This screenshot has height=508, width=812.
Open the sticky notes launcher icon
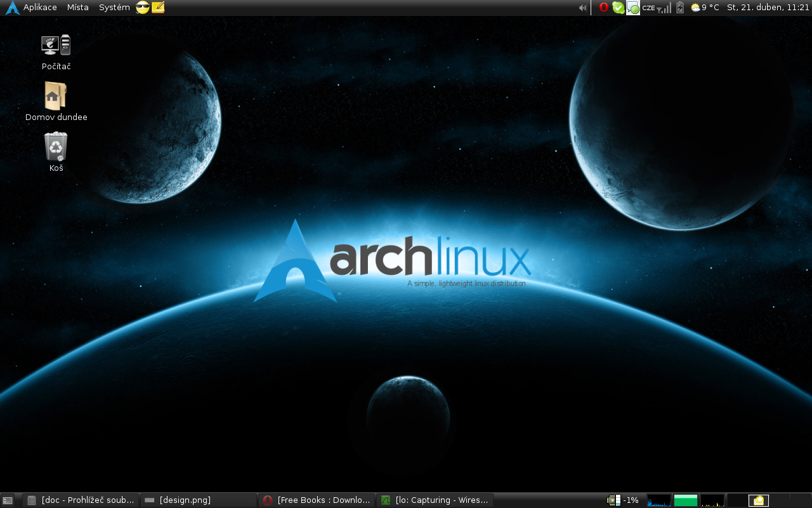158,8
